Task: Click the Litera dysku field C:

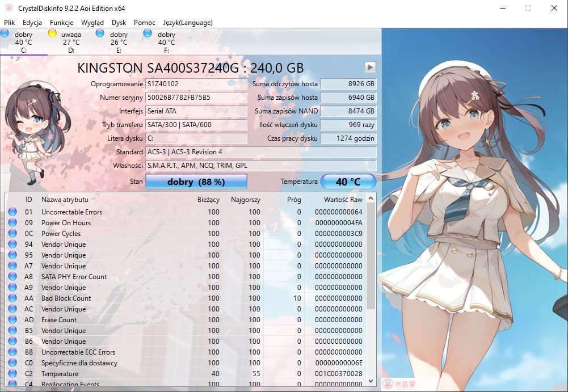Action: click(196, 138)
